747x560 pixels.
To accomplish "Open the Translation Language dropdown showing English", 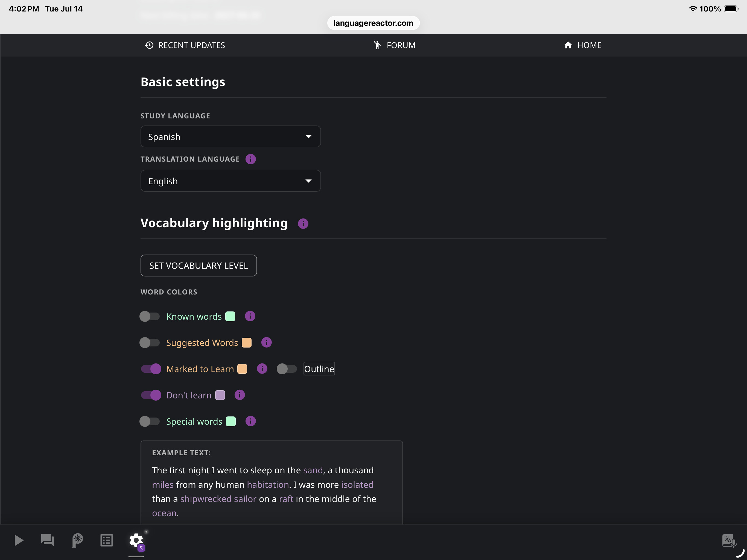I will click(231, 181).
